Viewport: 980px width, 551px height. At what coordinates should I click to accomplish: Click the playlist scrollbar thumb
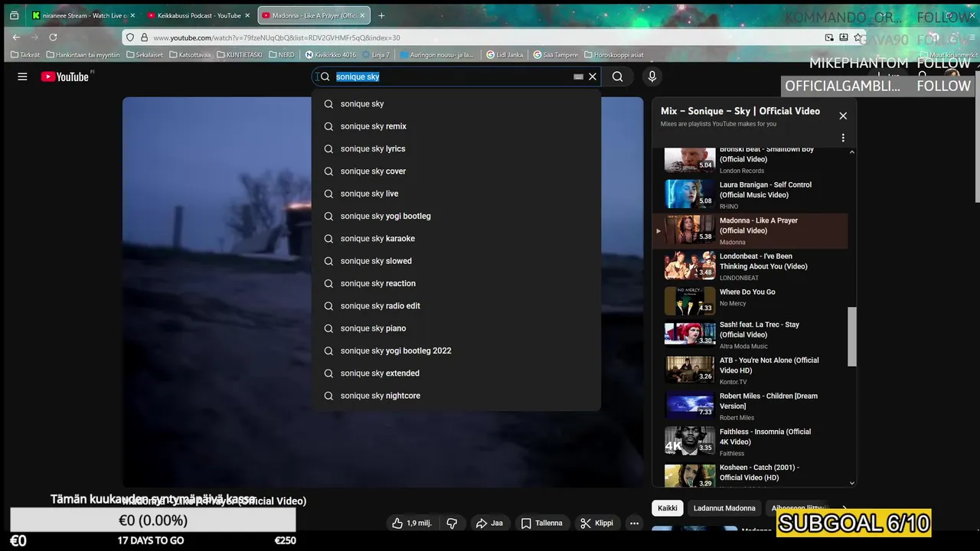[852, 337]
